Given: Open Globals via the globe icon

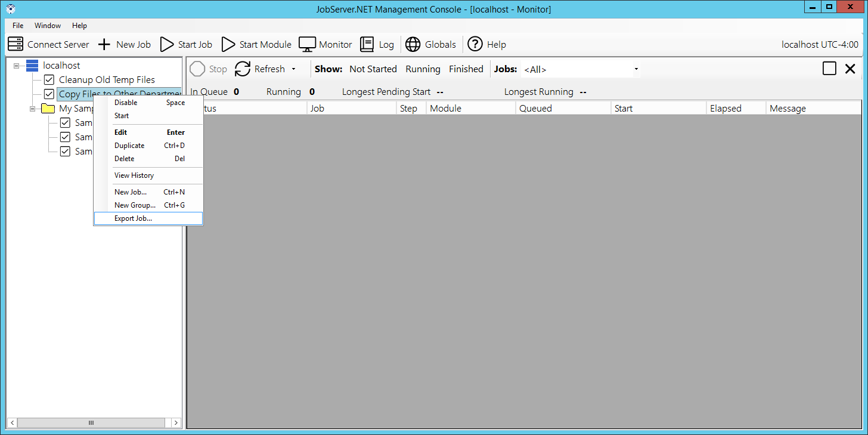Looking at the screenshot, I should tap(413, 44).
